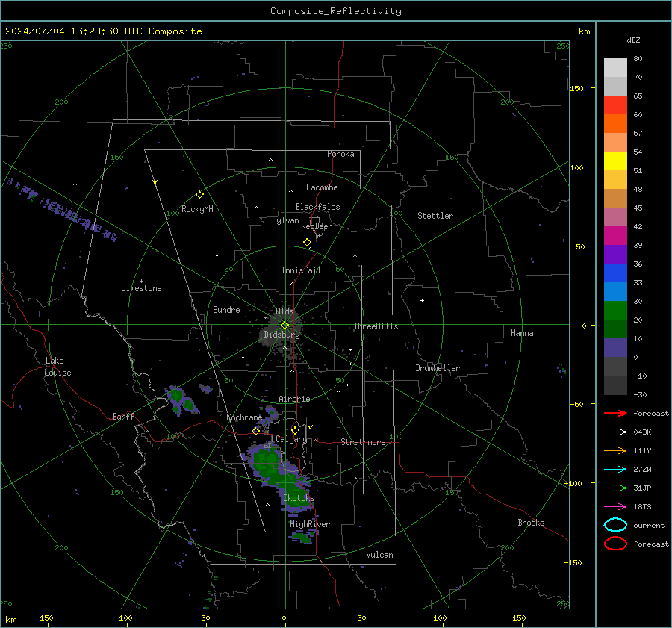
Task: Click the Limestone label
Action: [x=141, y=288]
